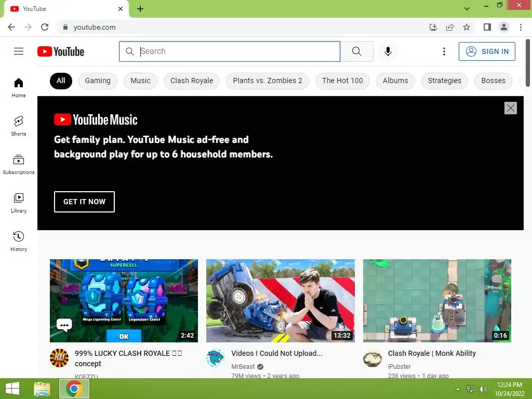Close the YouTube tab
Viewport: 532px width, 399px height.
click(121, 9)
